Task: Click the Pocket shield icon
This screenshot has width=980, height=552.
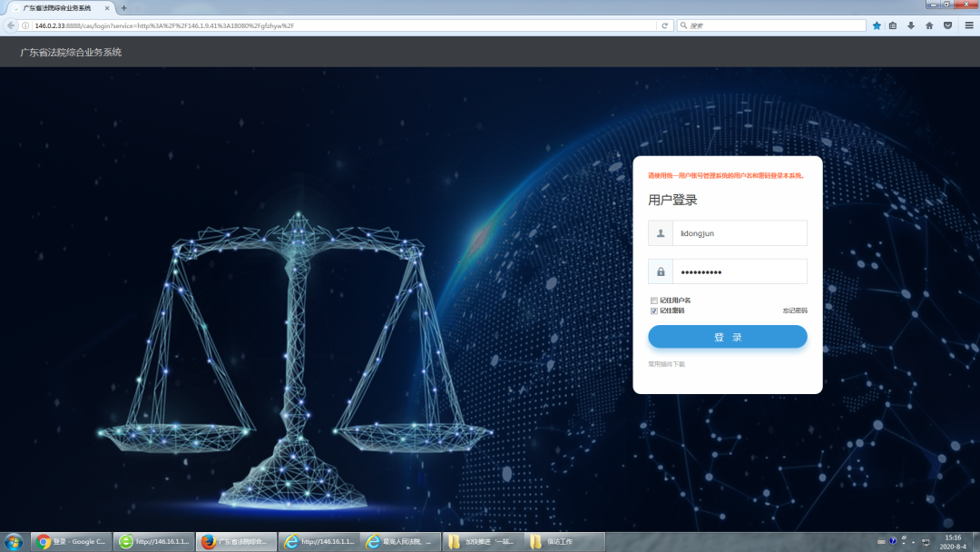Action: point(947,25)
